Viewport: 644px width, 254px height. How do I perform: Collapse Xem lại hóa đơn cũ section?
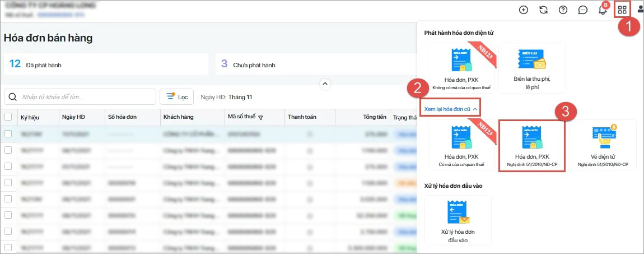point(451,109)
